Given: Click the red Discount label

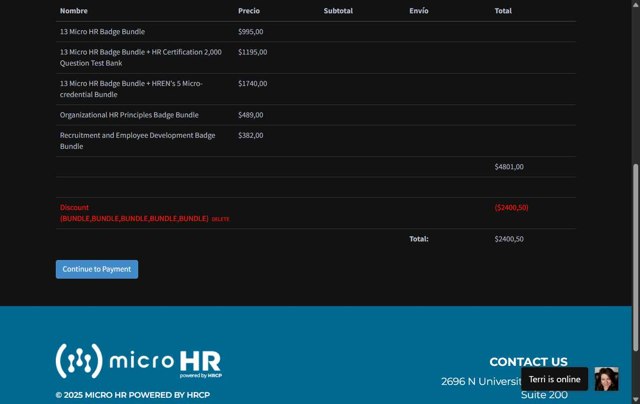Looking at the screenshot, I should pyautogui.click(x=74, y=207).
